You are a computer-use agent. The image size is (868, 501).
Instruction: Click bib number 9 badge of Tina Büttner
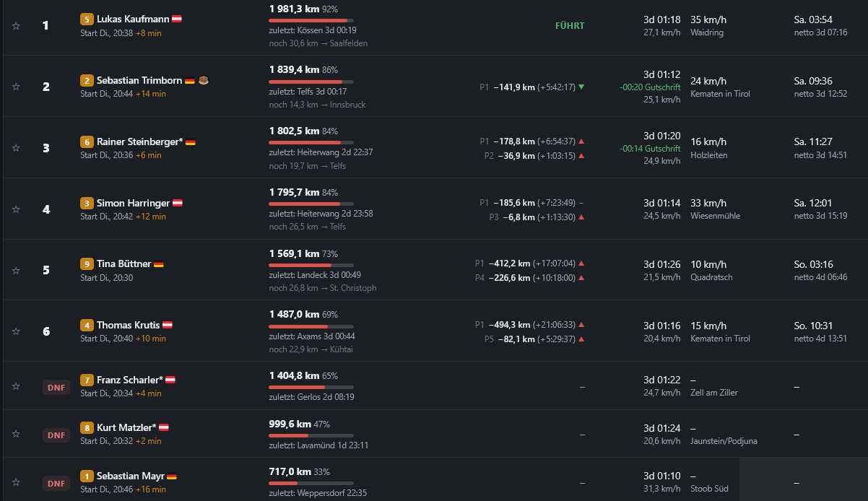tap(87, 263)
